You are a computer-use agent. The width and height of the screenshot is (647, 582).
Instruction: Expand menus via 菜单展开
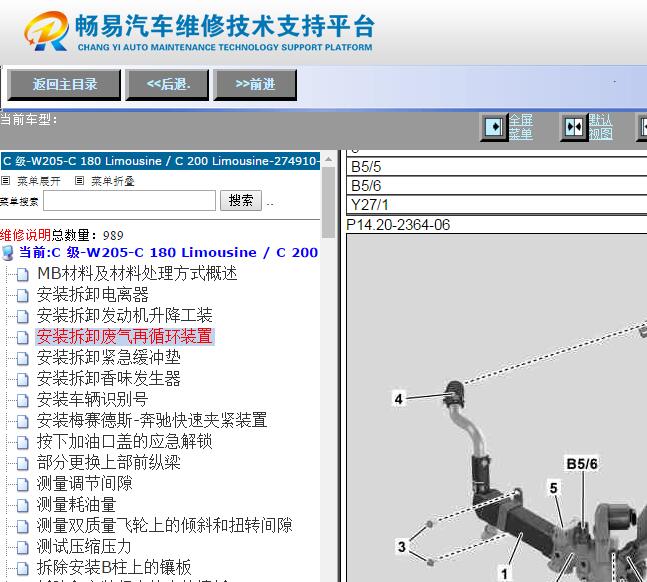click(39, 181)
